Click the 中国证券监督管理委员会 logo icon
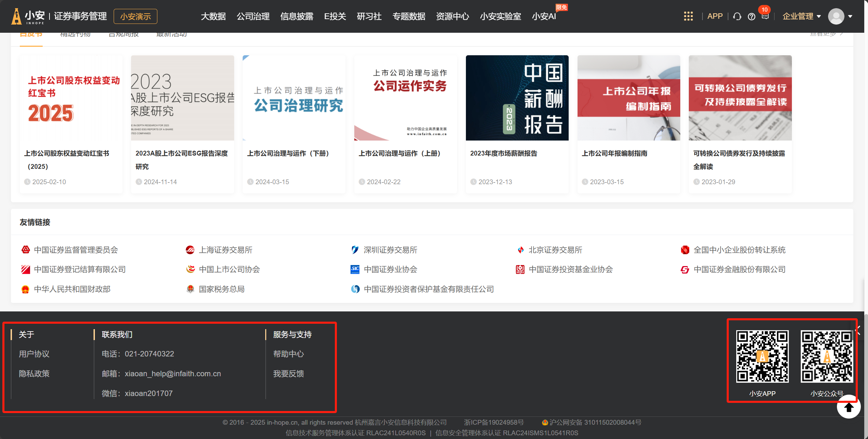This screenshot has height=439, width=868. [x=26, y=250]
